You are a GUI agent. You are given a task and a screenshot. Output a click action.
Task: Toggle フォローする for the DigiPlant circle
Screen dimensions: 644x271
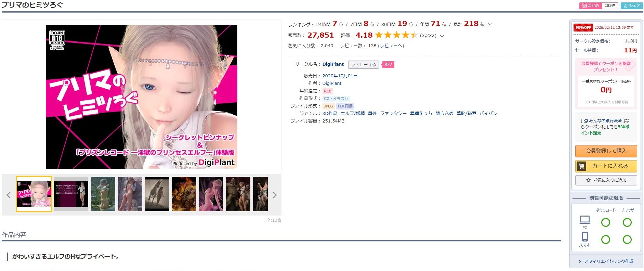click(363, 65)
